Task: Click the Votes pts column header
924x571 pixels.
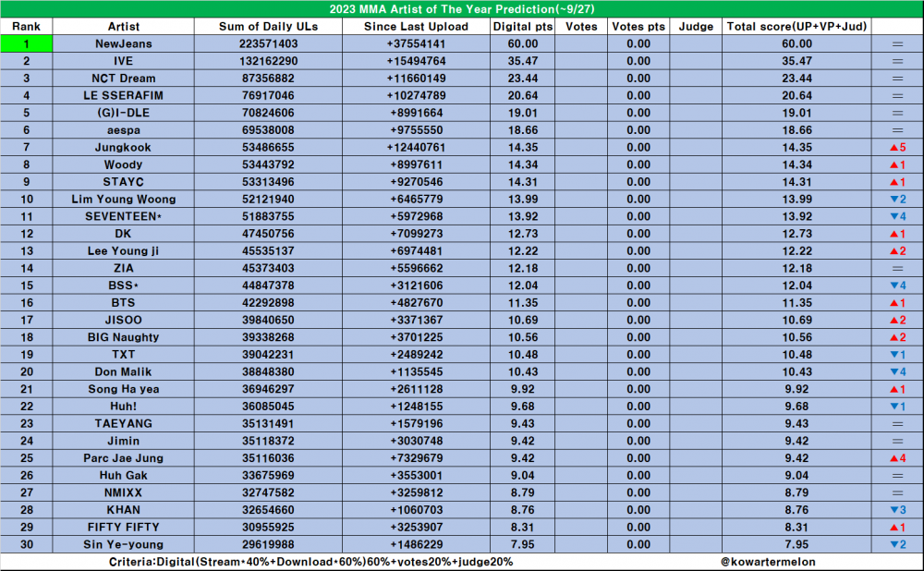Action: pos(638,27)
